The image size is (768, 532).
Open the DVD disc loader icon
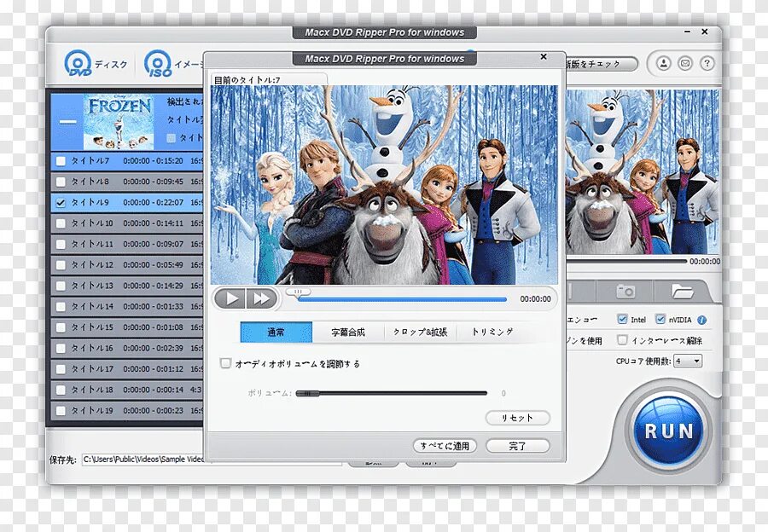point(78,64)
